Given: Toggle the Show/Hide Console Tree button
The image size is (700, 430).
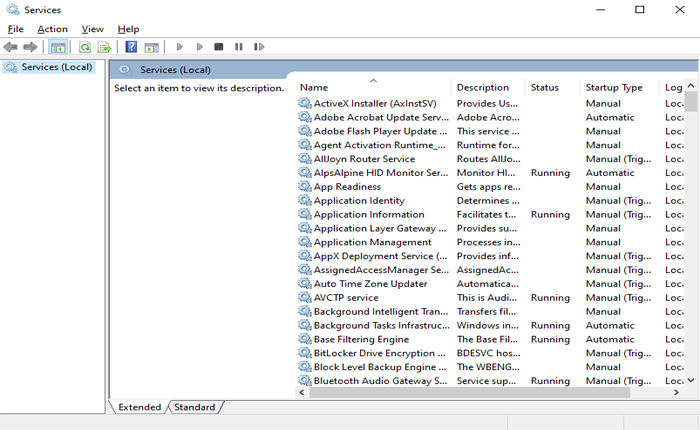Looking at the screenshot, I should tap(58, 47).
